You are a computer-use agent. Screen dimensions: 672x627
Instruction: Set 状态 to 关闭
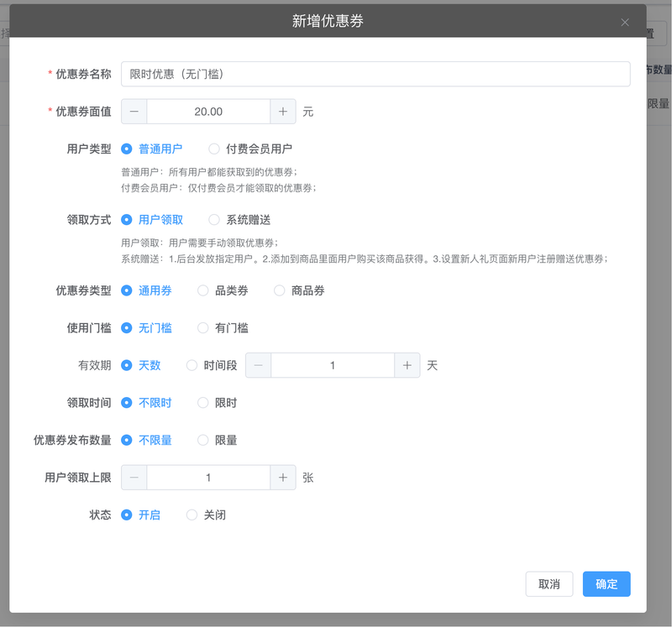206,515
